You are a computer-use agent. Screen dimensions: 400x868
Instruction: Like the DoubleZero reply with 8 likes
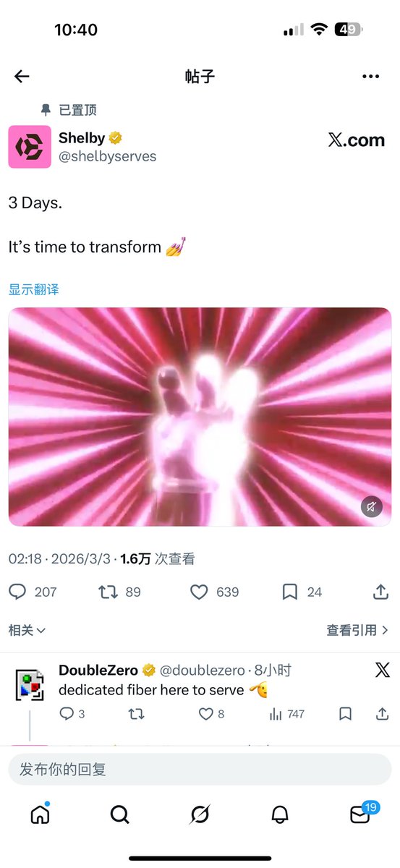(x=206, y=714)
